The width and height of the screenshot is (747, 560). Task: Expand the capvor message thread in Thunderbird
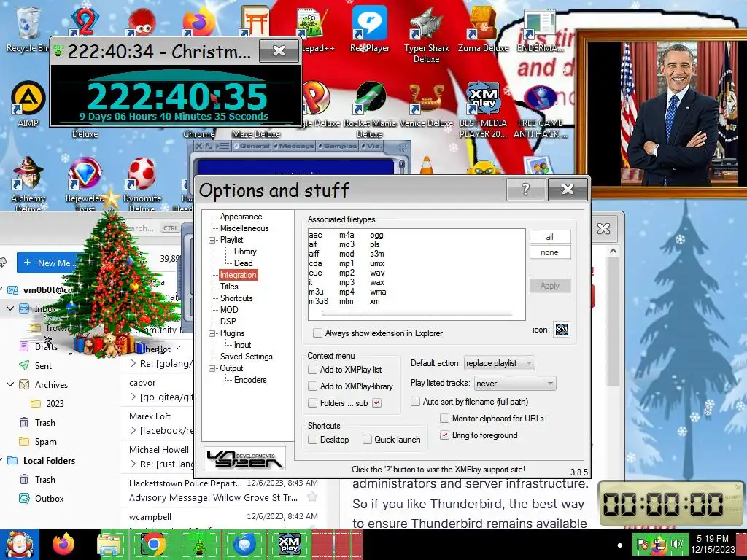click(133, 397)
